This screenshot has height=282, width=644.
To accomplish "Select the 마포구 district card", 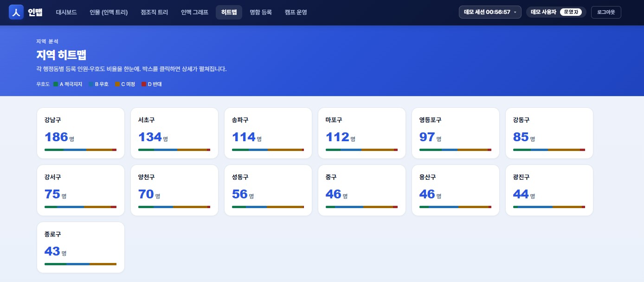I will 362,133.
